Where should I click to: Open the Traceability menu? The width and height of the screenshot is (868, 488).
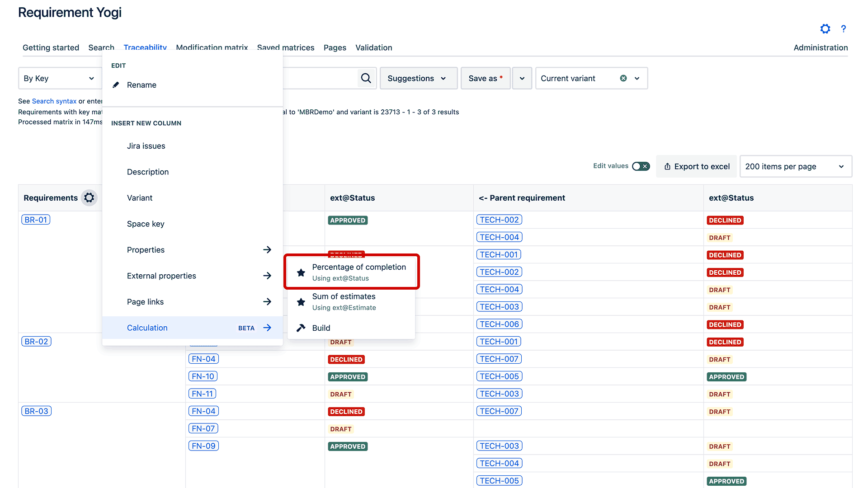145,47
